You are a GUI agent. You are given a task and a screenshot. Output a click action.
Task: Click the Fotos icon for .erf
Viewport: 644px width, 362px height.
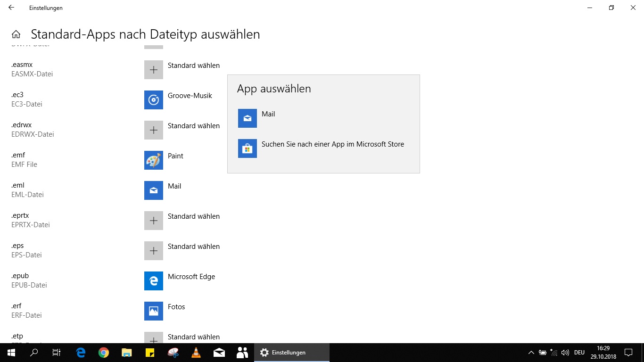click(x=154, y=311)
